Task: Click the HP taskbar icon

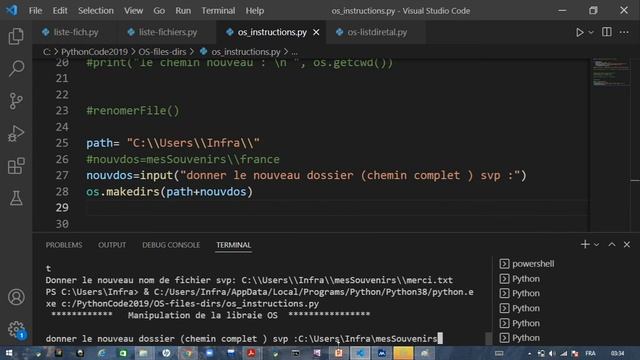Action: (166, 353)
